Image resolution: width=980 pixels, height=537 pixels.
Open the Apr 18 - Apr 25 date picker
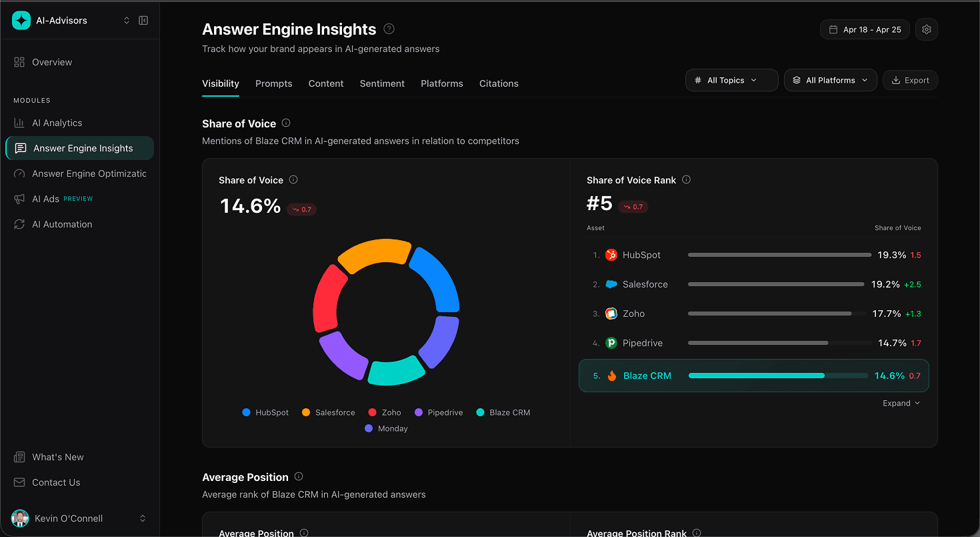click(x=865, y=29)
